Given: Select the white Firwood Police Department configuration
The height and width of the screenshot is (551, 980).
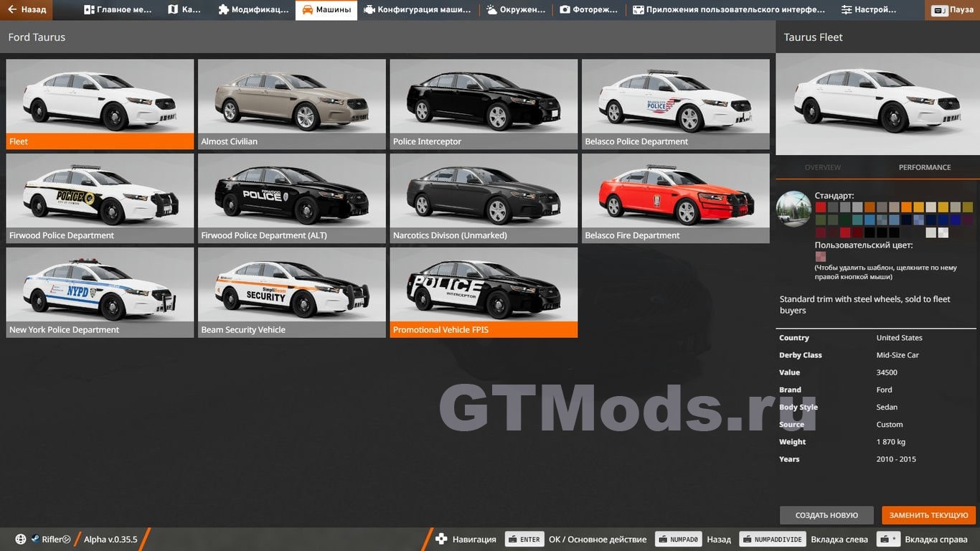Looking at the screenshot, I should point(100,199).
